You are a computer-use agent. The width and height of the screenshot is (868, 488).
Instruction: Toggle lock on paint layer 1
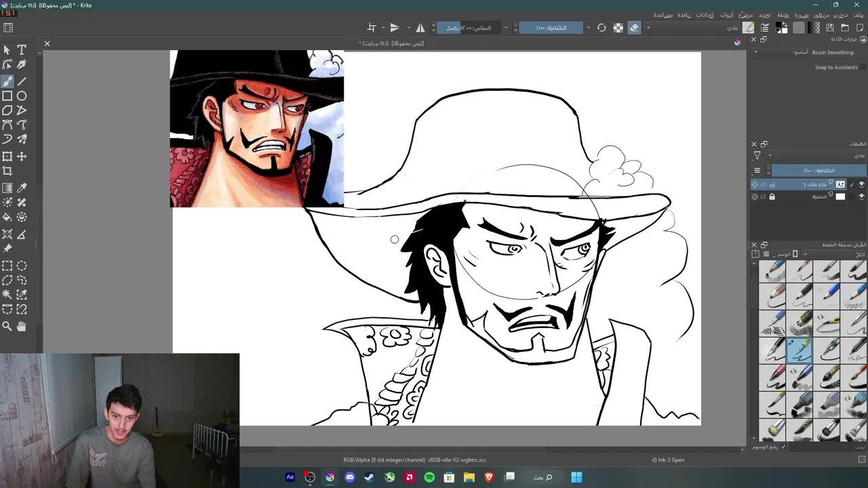point(772,184)
